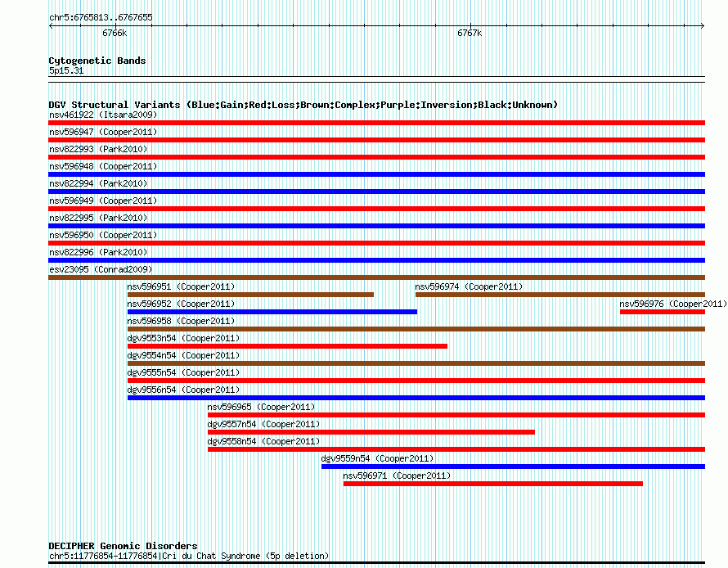Click nsv596974 (Cooper2011) label
Viewport: 728px width, 568px height.
click(x=469, y=286)
